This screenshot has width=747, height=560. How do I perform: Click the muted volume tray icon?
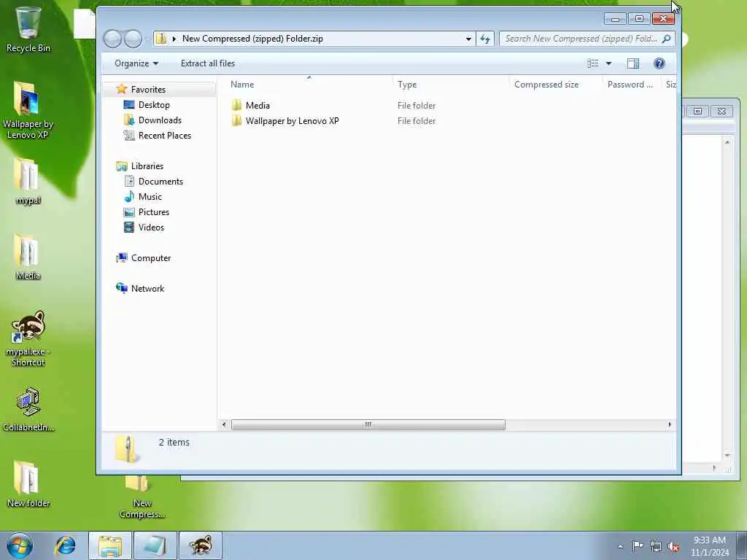point(673,546)
